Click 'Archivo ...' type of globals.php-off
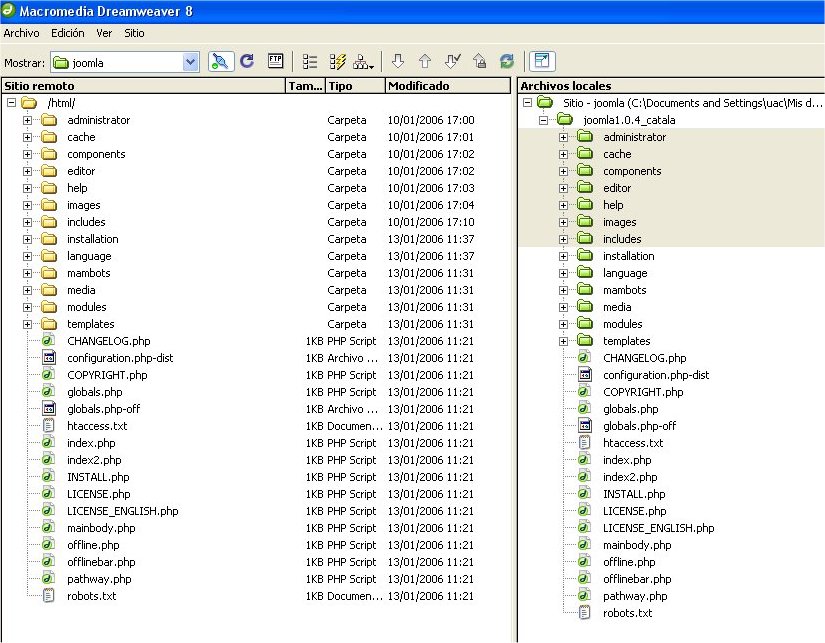Viewport: 825px width, 643px height. [x=352, y=409]
